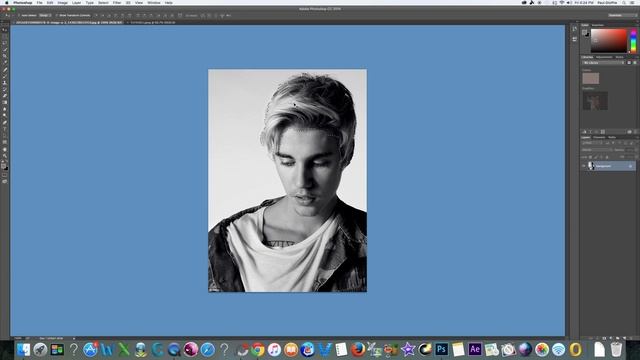Click the hue slider in Color panel
This screenshot has height=360, width=640.
(x=633, y=40)
